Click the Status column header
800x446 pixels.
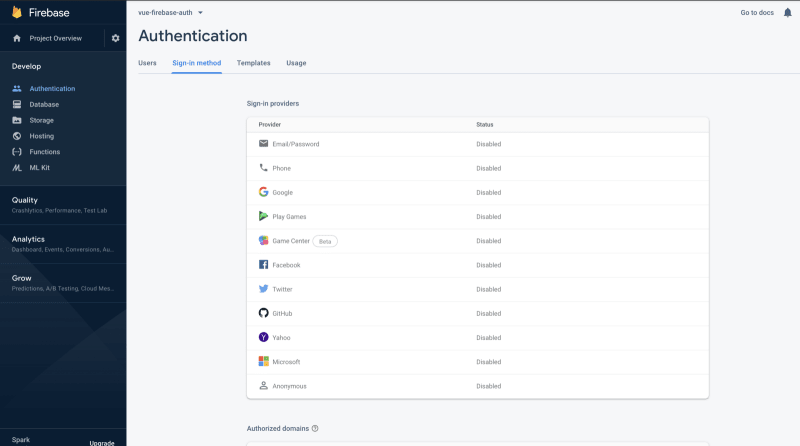484,125
